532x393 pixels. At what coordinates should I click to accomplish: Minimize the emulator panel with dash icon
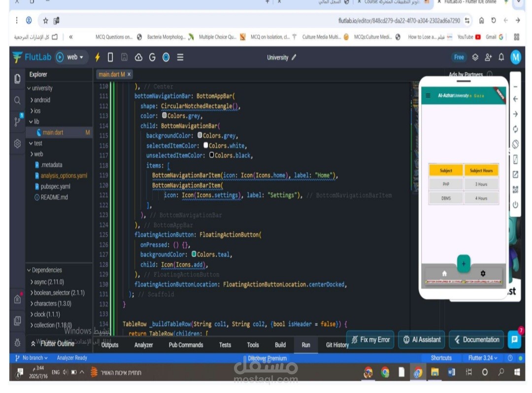point(515,87)
